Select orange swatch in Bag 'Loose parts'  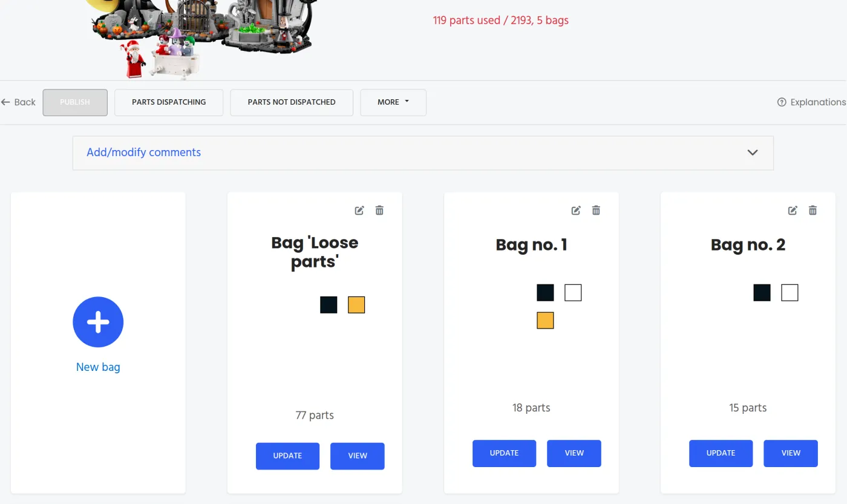(x=356, y=305)
